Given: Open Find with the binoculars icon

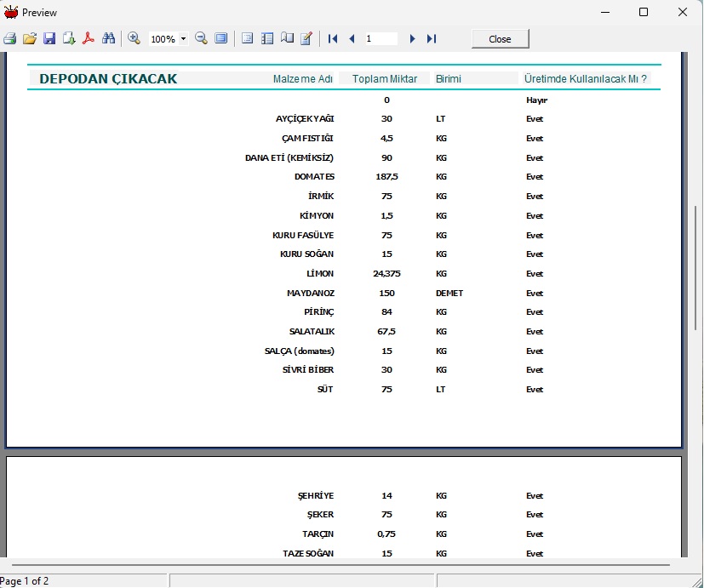Looking at the screenshot, I should pyautogui.click(x=108, y=39).
